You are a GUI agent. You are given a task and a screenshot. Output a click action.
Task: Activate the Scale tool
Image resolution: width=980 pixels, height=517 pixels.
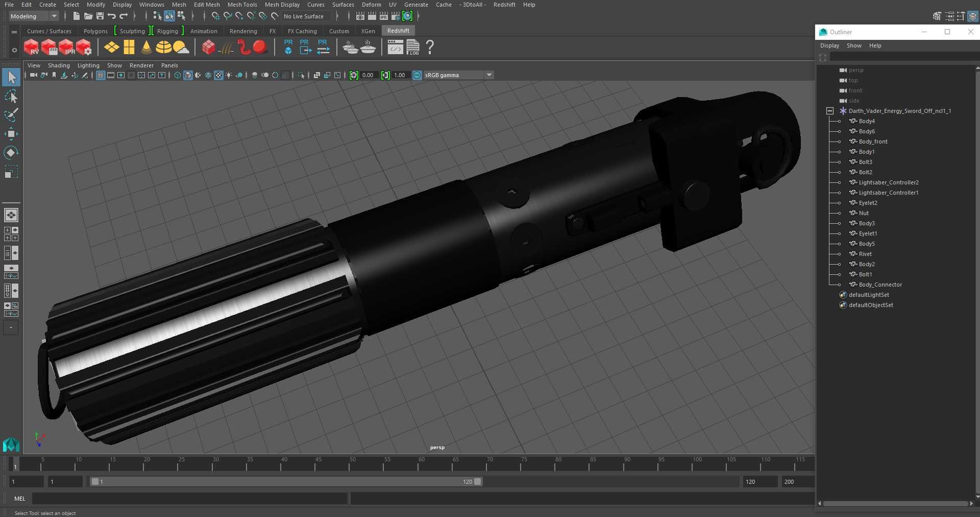11,171
